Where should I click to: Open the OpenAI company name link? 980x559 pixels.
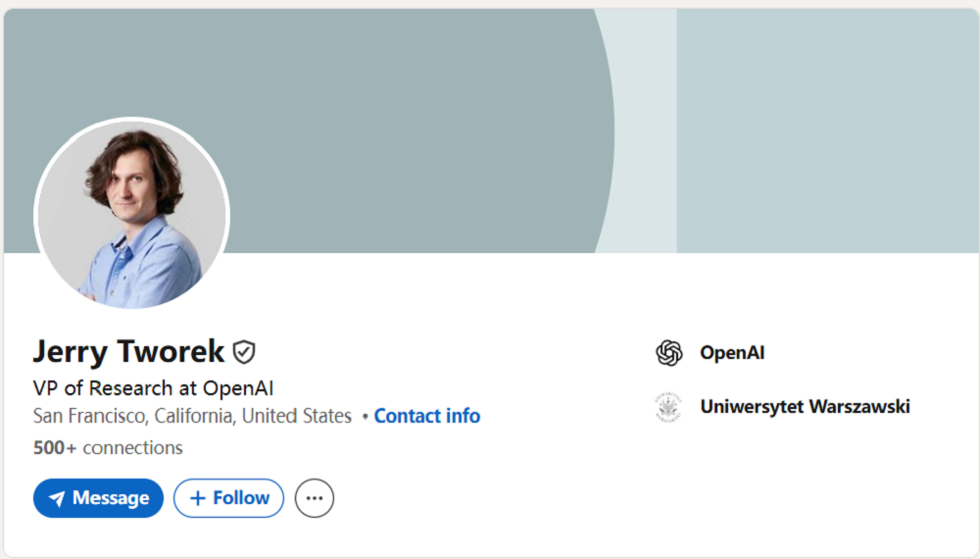tap(732, 353)
